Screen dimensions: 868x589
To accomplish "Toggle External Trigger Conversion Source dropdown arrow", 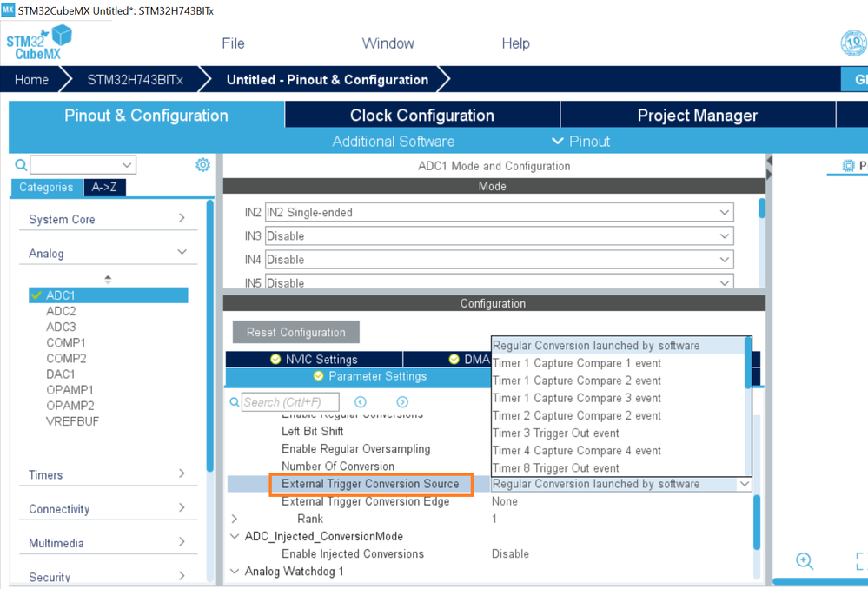I will 745,484.
